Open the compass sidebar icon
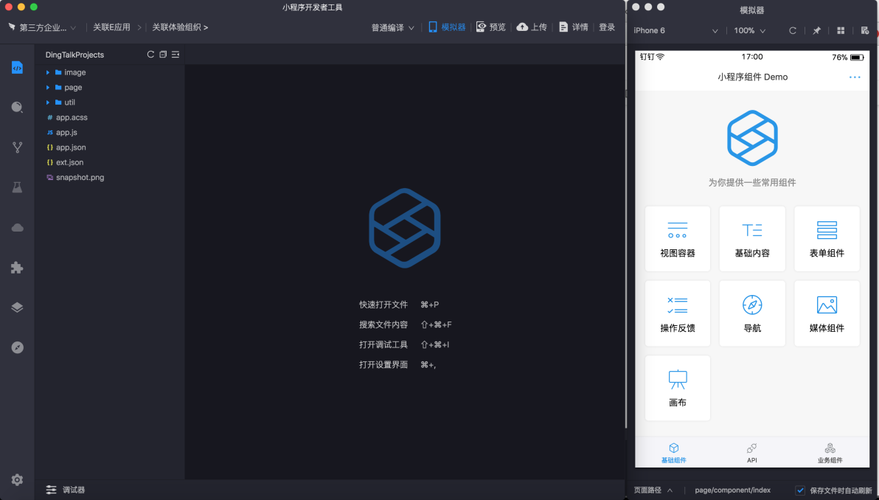The height and width of the screenshot is (500, 879). point(17,348)
